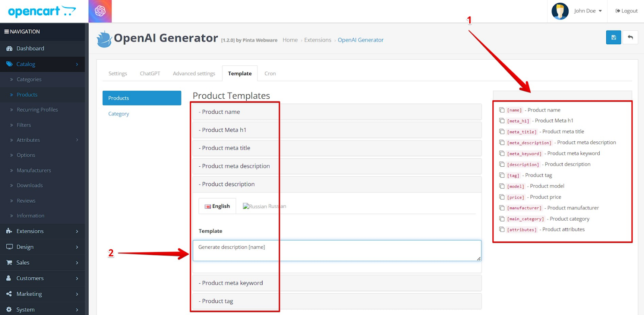This screenshot has width=644, height=315.
Task: Click the Extensions puzzle icon
Action: (9, 231)
